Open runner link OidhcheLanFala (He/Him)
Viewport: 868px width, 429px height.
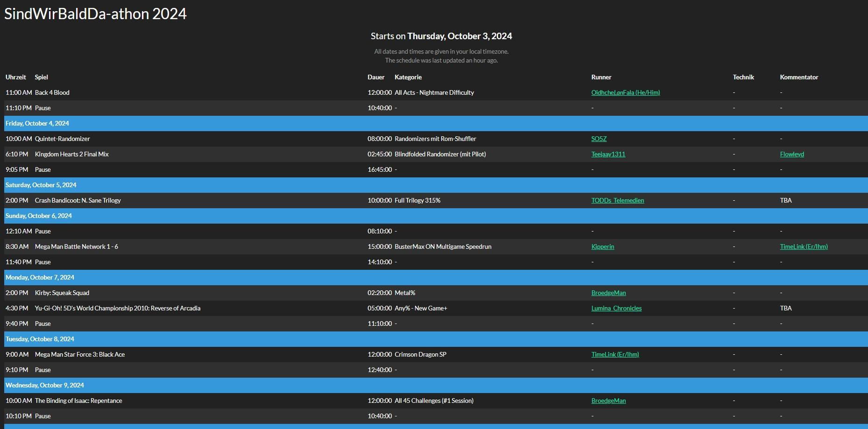point(625,92)
